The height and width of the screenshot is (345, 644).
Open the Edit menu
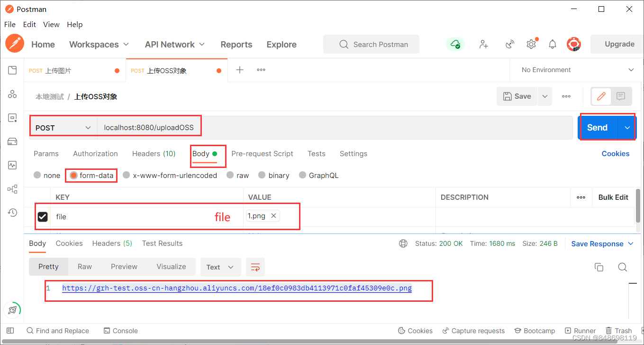pyautogui.click(x=29, y=24)
